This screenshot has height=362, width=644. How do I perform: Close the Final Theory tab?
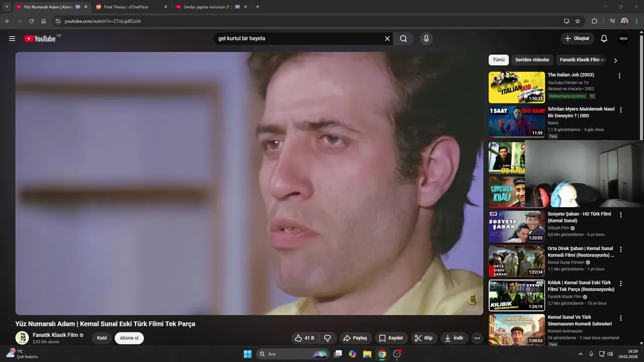tap(166, 7)
